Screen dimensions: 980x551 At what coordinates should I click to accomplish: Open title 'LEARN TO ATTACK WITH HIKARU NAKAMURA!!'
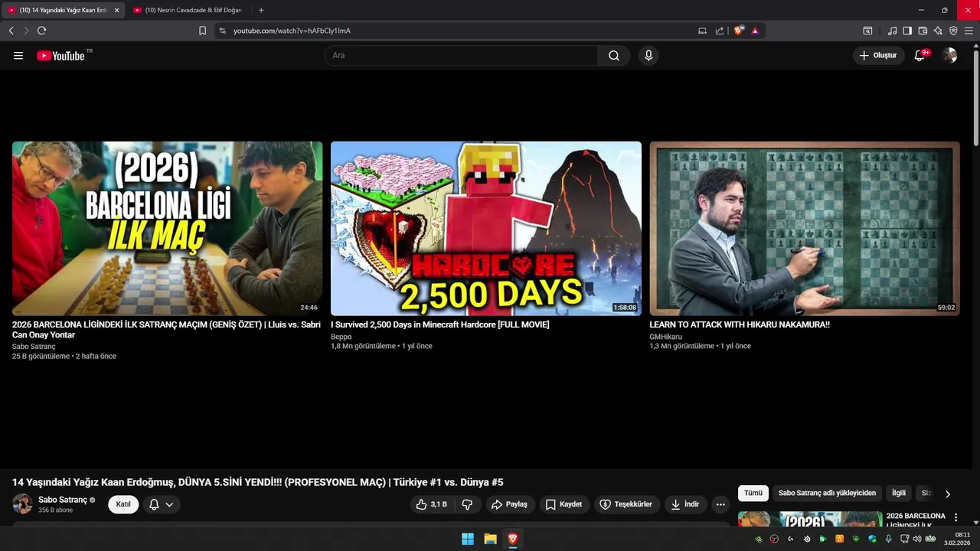pos(740,324)
